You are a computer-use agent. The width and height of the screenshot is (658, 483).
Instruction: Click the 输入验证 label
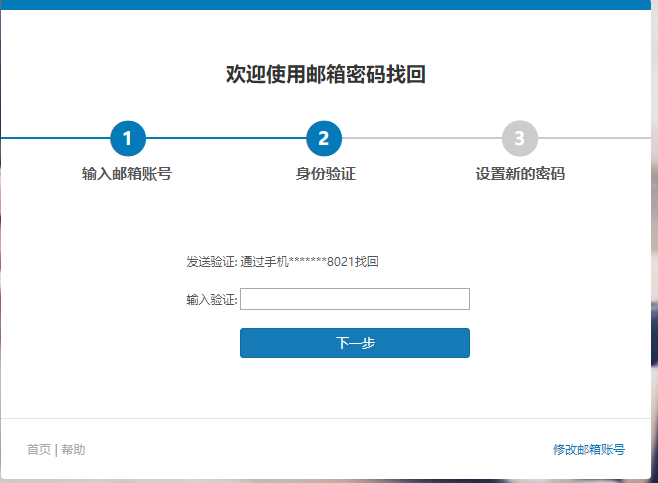click(x=211, y=300)
